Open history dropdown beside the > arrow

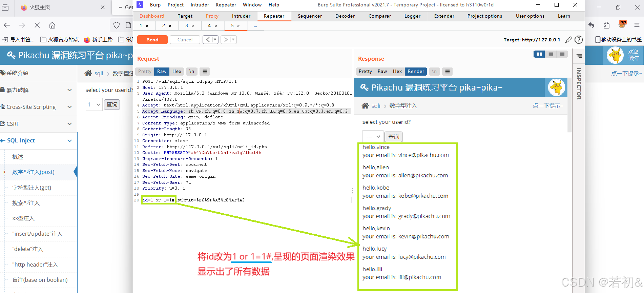233,40
